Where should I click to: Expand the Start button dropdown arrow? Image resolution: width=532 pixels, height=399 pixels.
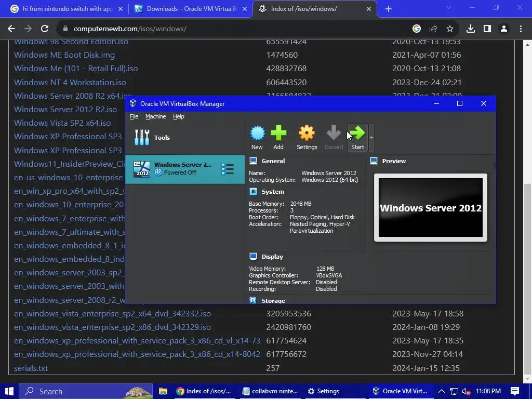371,137
